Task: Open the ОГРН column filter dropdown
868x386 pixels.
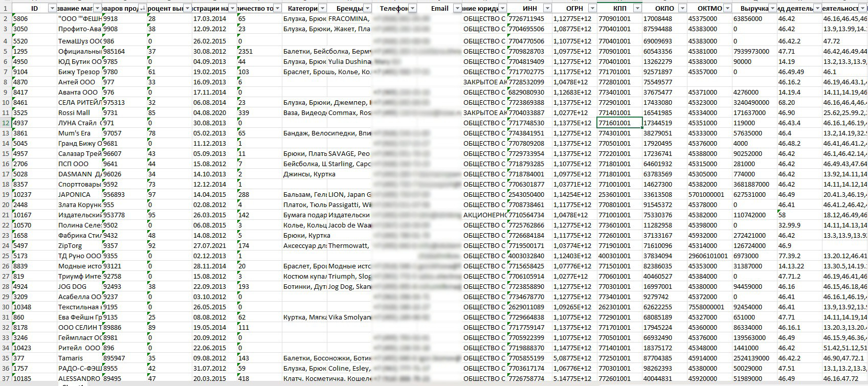Action: point(592,8)
